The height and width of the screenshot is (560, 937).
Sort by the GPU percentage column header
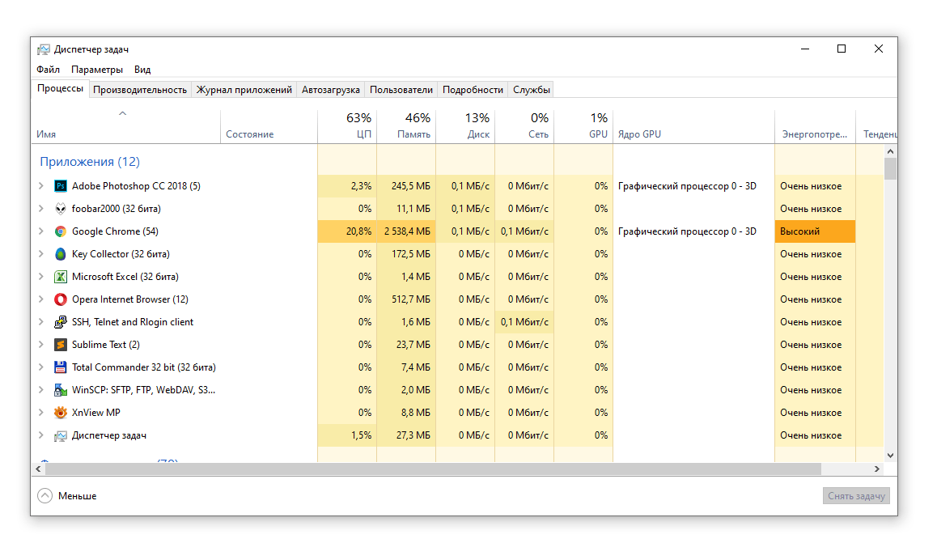584,126
